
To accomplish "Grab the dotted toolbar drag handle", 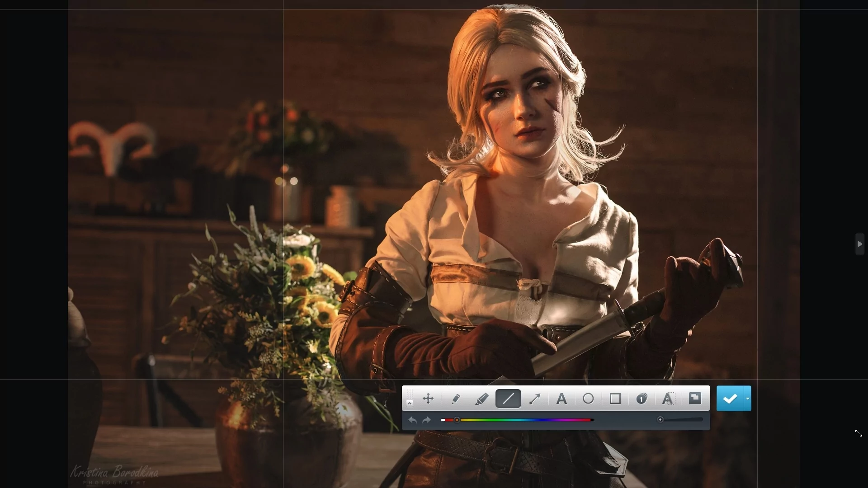I will (x=410, y=394).
